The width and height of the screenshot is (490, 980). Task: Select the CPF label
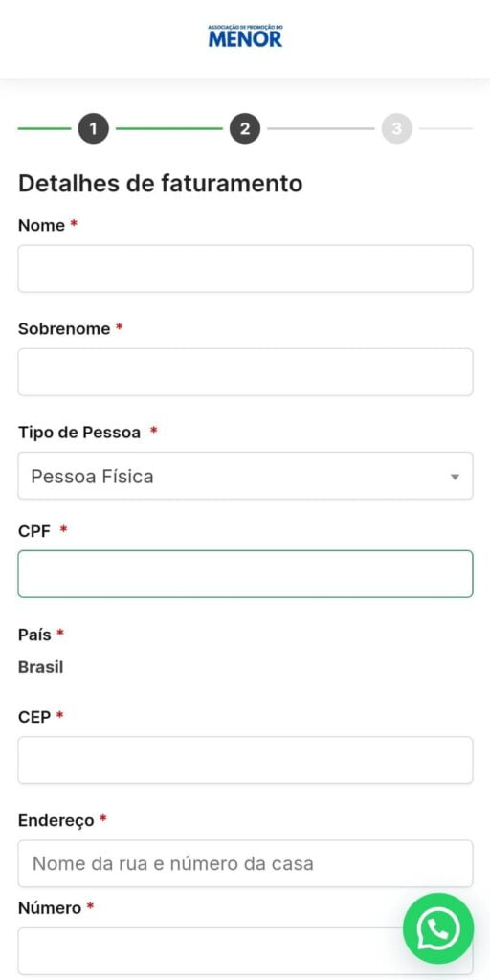coord(34,530)
